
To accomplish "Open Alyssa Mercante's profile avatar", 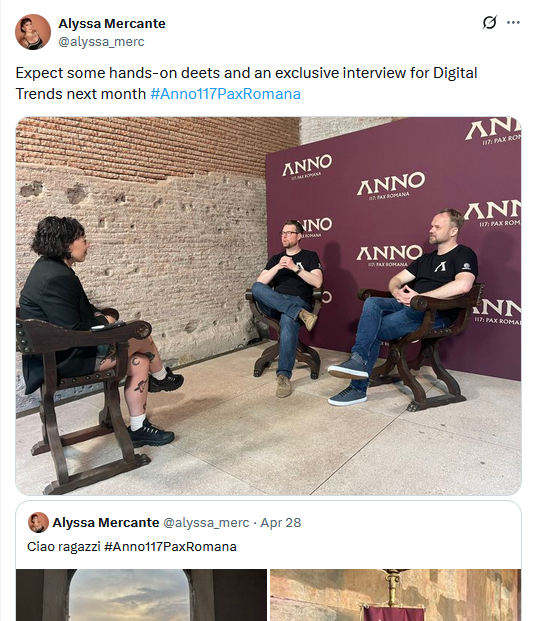I will 33,32.
